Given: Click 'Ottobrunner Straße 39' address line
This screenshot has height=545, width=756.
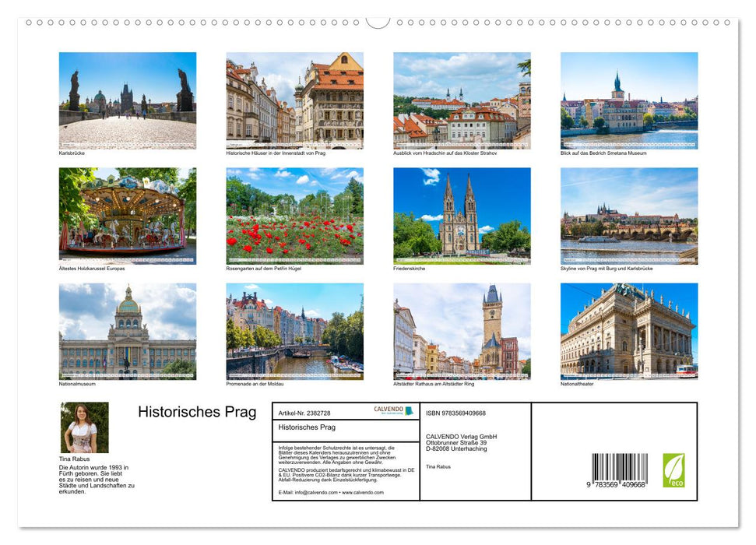Looking at the screenshot, I should pos(456,442).
